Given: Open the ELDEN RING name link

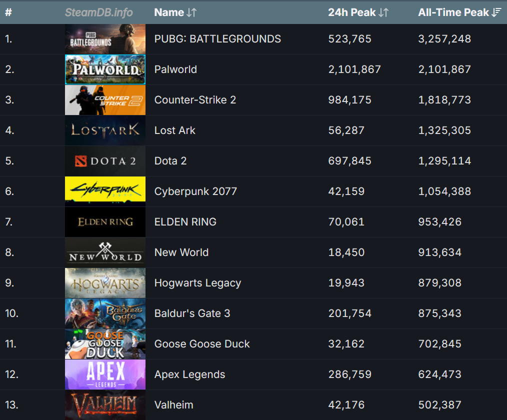Looking at the screenshot, I should (x=185, y=222).
